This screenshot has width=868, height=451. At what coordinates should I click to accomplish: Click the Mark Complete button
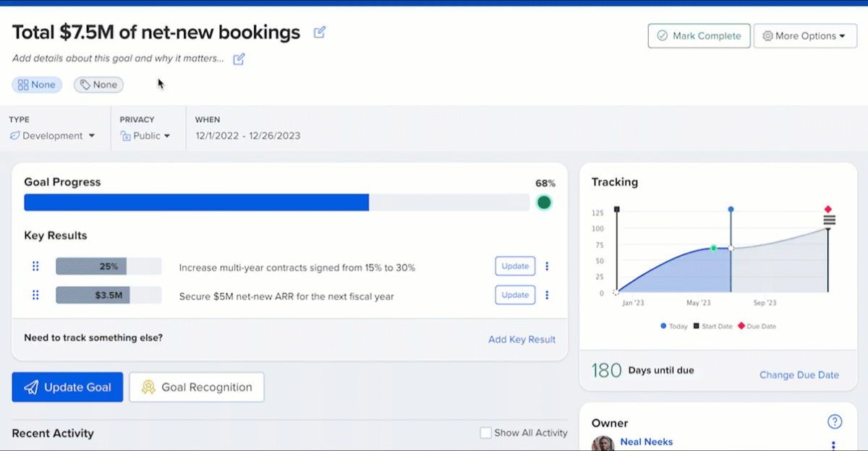tap(699, 36)
